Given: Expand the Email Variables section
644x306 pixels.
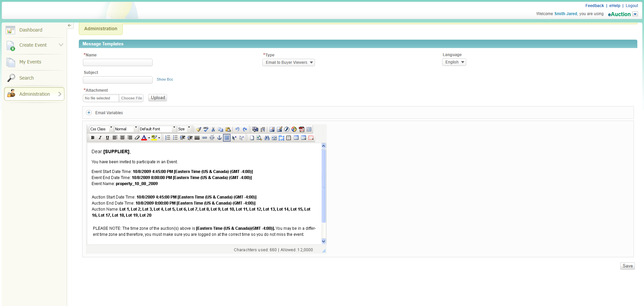Looking at the screenshot, I should pos(89,113).
